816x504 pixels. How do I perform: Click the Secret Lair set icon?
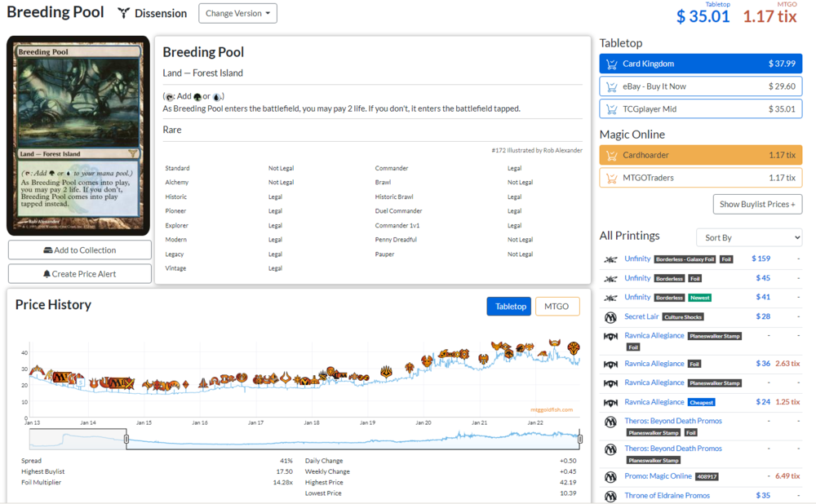(x=610, y=316)
